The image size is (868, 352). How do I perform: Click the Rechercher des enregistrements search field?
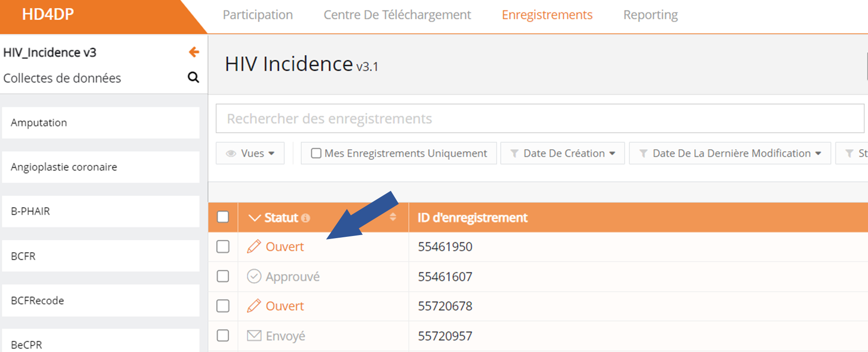tap(539, 118)
